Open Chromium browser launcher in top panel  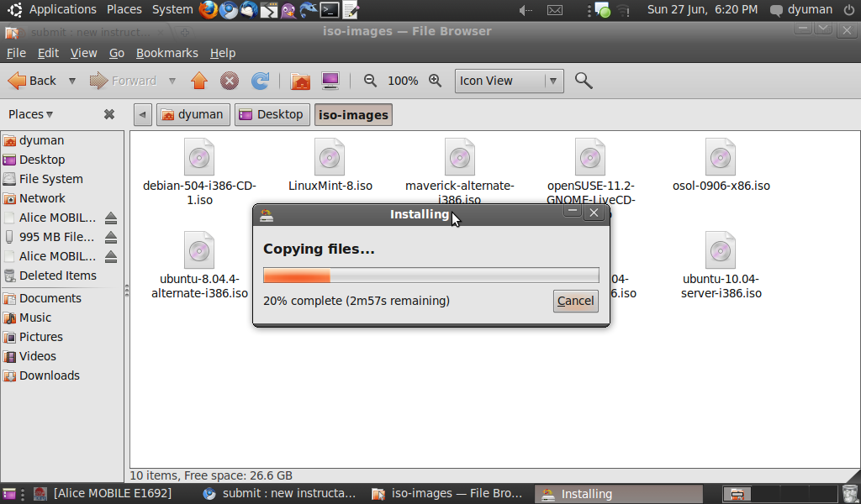[229, 10]
